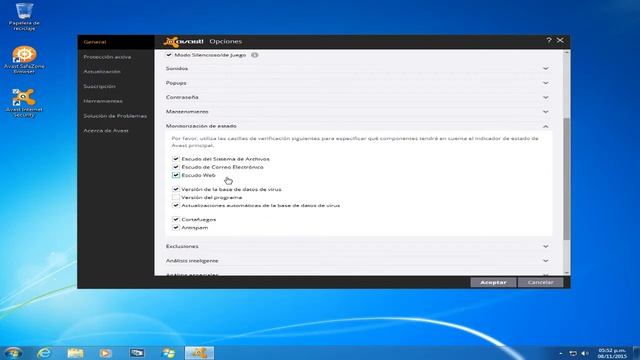Select the General sidebar tab
Screen dimensions: 640x360
pyautogui.click(x=116, y=42)
